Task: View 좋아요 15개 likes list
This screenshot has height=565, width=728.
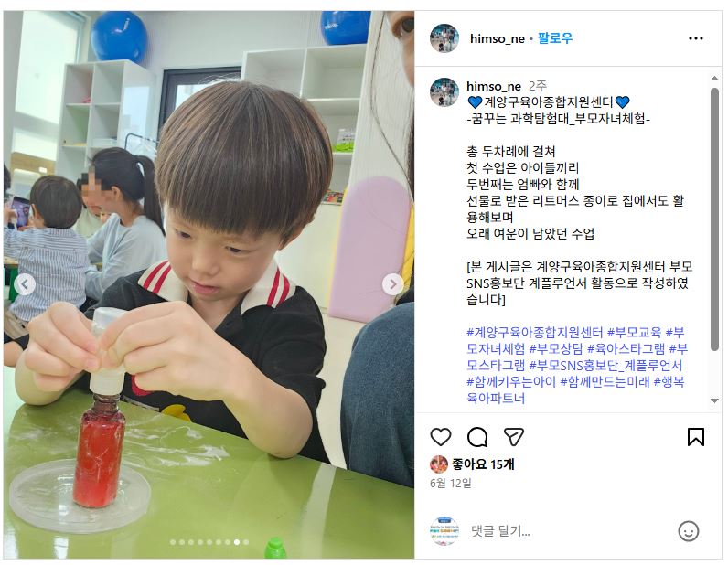Action: (x=483, y=464)
